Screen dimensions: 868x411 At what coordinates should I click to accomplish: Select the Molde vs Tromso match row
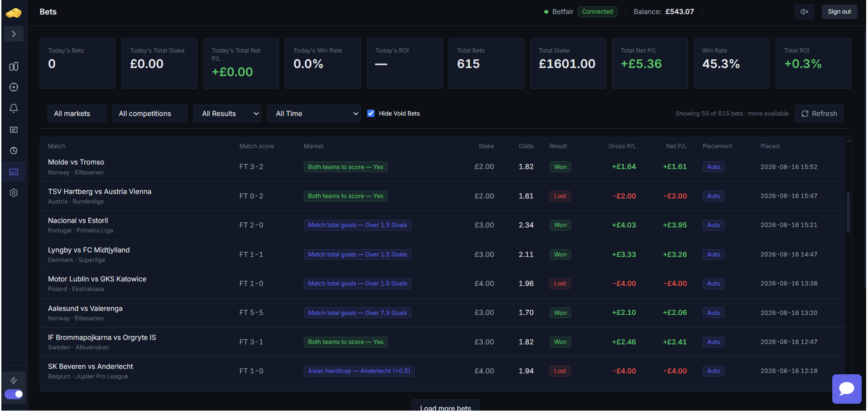[442, 167]
